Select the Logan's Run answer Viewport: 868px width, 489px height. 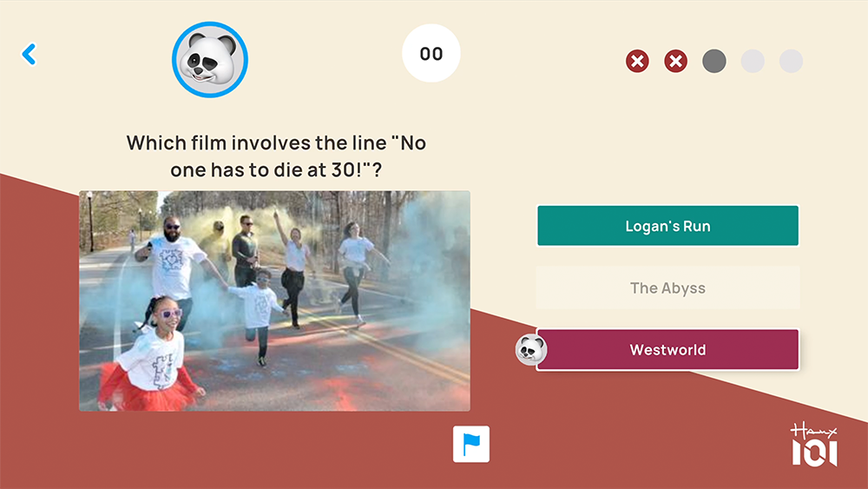coord(667,226)
